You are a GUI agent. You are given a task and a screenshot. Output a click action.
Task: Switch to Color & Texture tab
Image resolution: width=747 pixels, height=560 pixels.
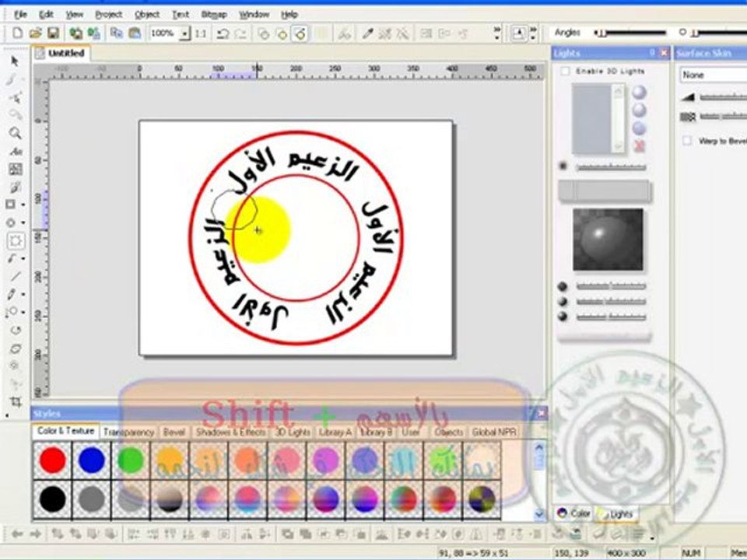coord(65,431)
